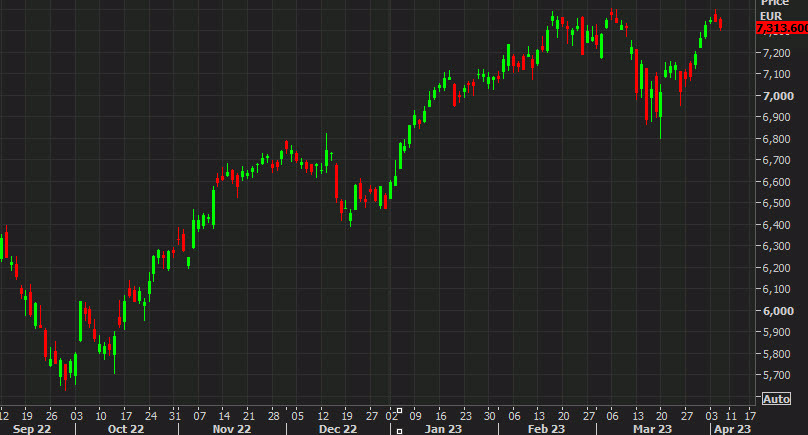The height and width of the screenshot is (435, 808).
Task: Click the 6,300 price axis label
Action: [x=777, y=246]
